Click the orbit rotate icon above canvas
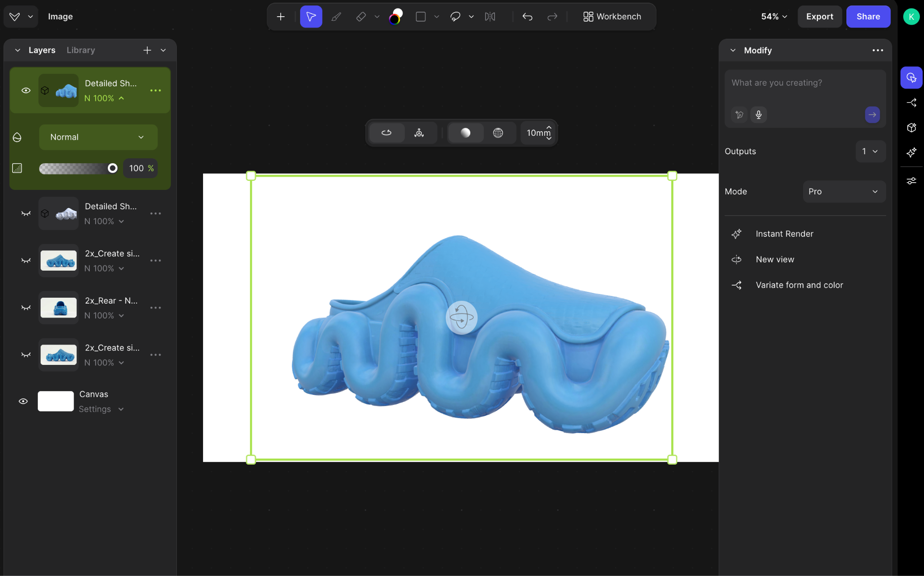 point(387,133)
